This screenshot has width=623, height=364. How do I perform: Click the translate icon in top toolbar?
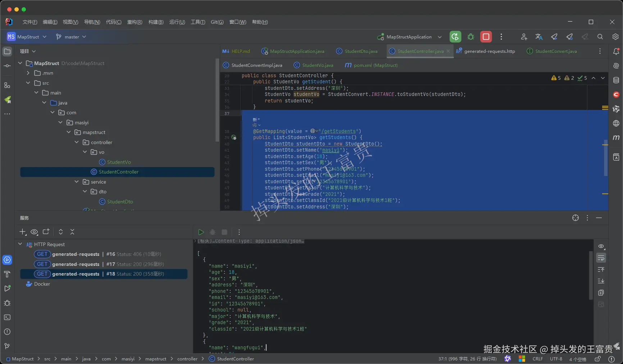point(539,37)
